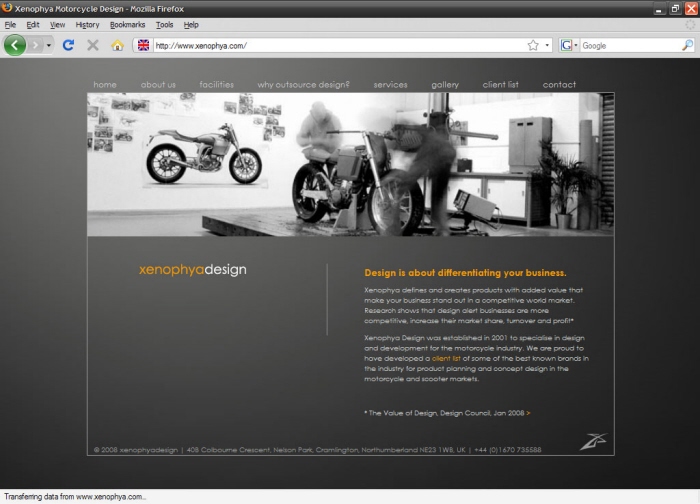Click the browser Back arrow button
The image size is (700, 504).
coord(15,45)
